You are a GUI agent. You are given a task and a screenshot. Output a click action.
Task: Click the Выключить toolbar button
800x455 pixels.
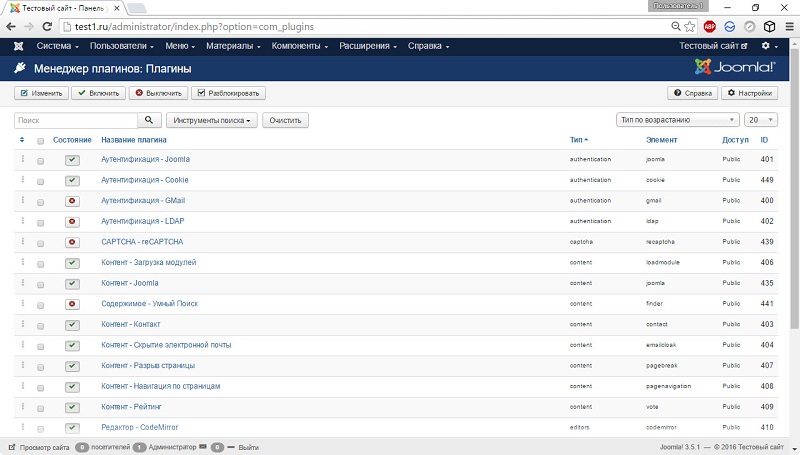pyautogui.click(x=158, y=93)
